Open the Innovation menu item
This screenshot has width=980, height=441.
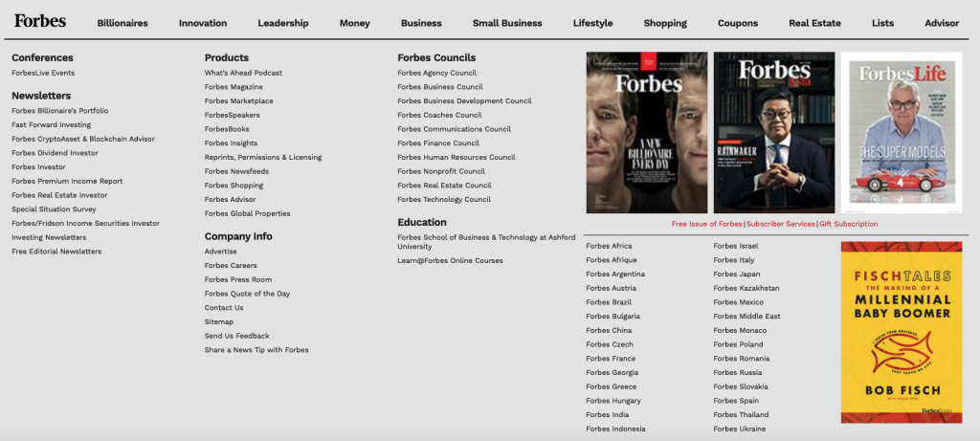coord(203,23)
